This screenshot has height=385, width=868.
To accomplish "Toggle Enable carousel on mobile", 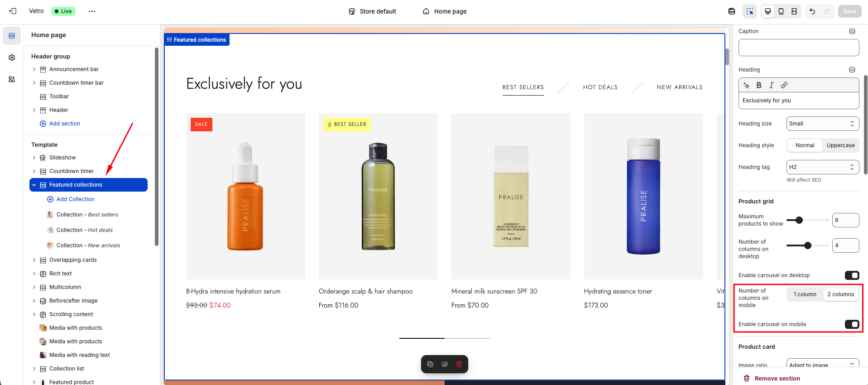I will tap(852, 324).
